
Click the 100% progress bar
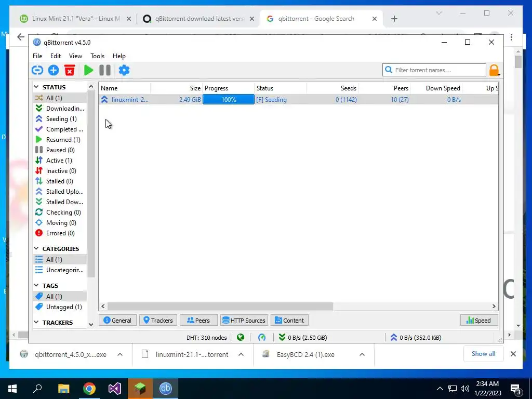click(229, 99)
